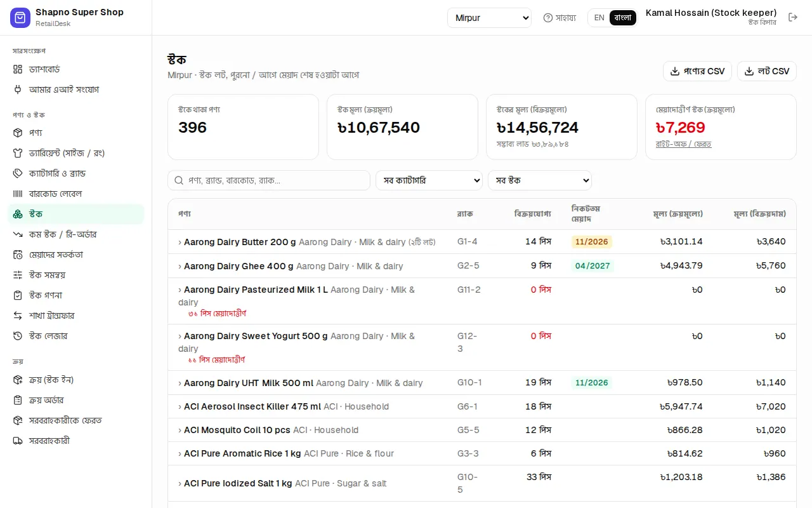
Task: Open সরবরাহকারীকে ফেরত in the sidebar
Action: (x=76, y=420)
